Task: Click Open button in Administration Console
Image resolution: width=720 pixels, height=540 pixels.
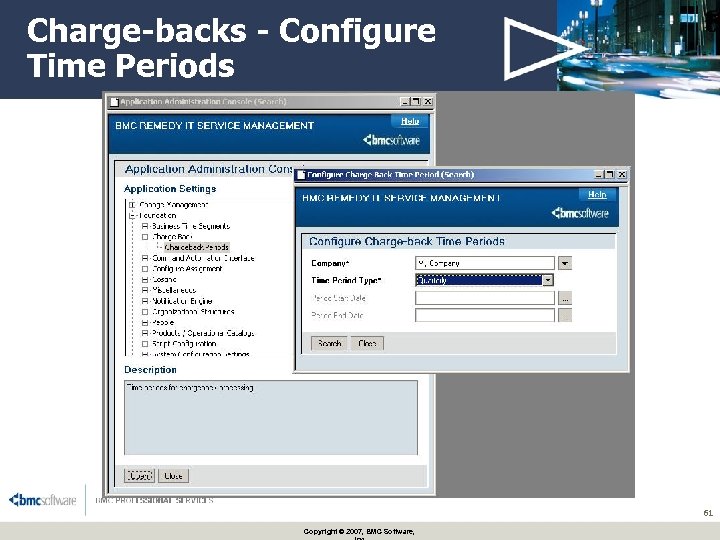Action: tap(139, 476)
